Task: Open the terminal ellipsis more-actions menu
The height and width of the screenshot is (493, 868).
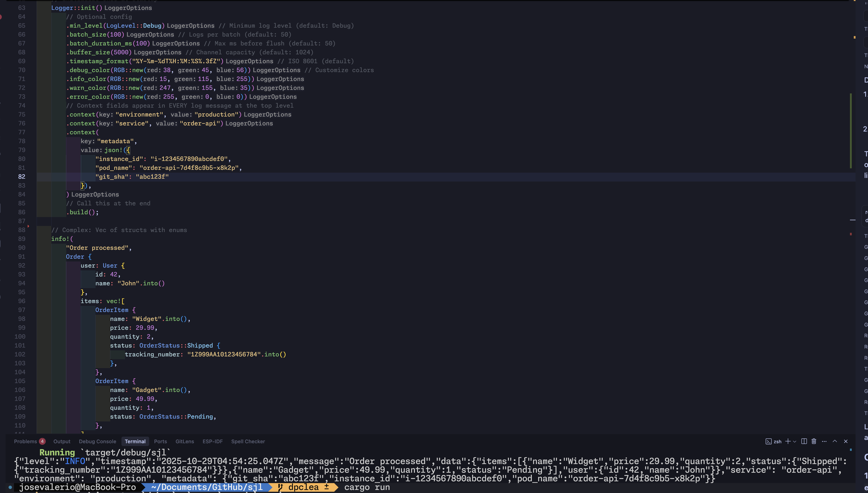Action: coord(825,441)
